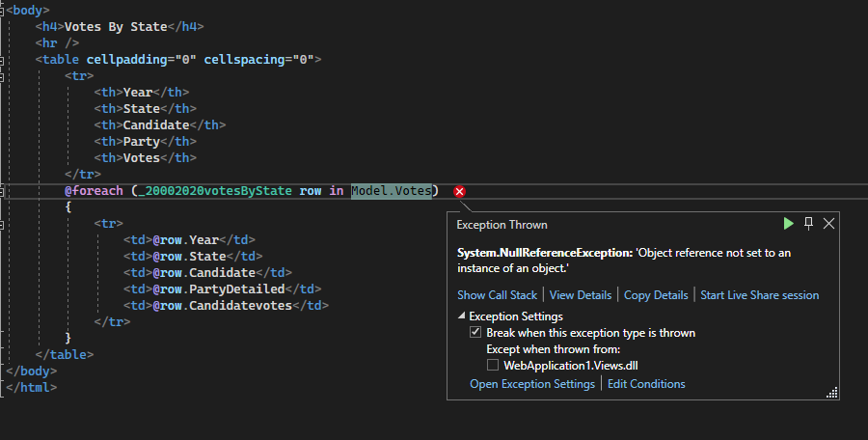Toggle 'Break when this exception type is thrown'
This screenshot has width=868, height=440.
click(475, 333)
